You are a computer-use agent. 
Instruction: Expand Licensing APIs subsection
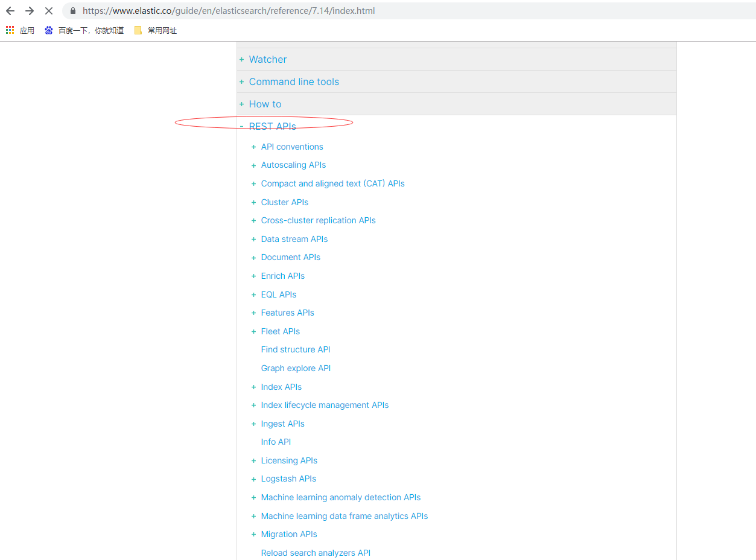[x=254, y=460]
